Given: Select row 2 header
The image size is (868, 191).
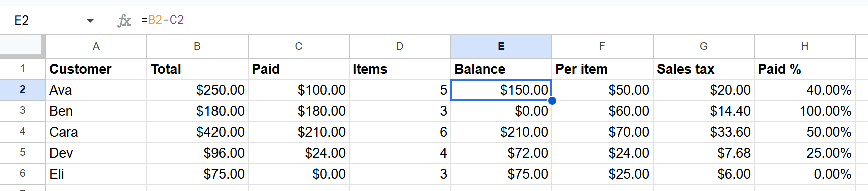Looking at the screenshot, I should [x=23, y=90].
